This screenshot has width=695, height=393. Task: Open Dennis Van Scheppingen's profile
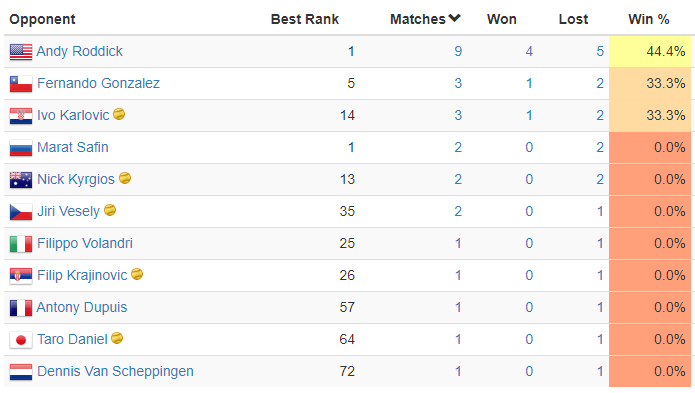click(x=115, y=371)
